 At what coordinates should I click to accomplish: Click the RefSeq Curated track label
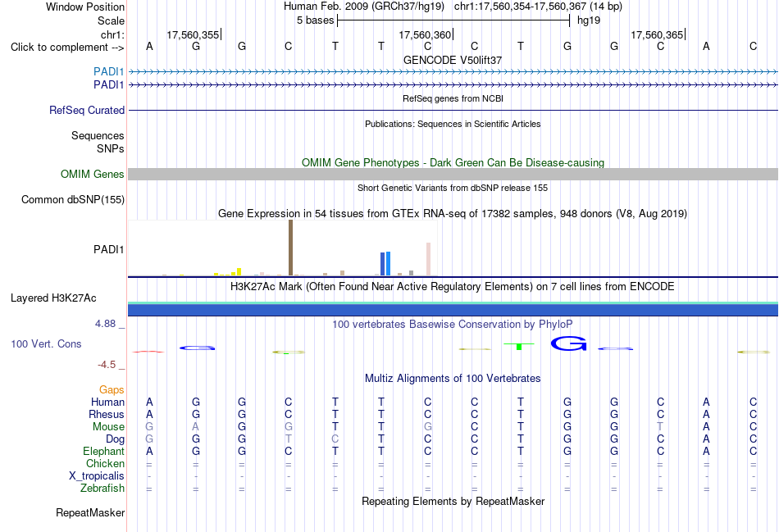click(86, 111)
